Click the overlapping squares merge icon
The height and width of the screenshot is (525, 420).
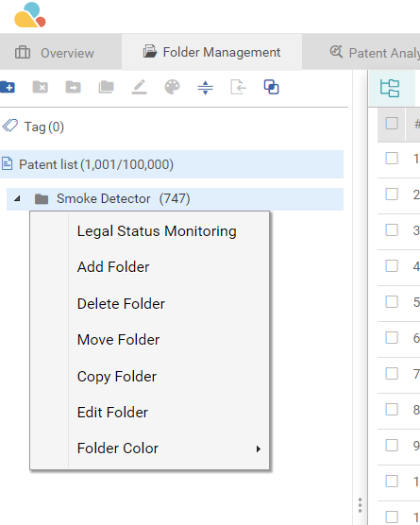[272, 87]
